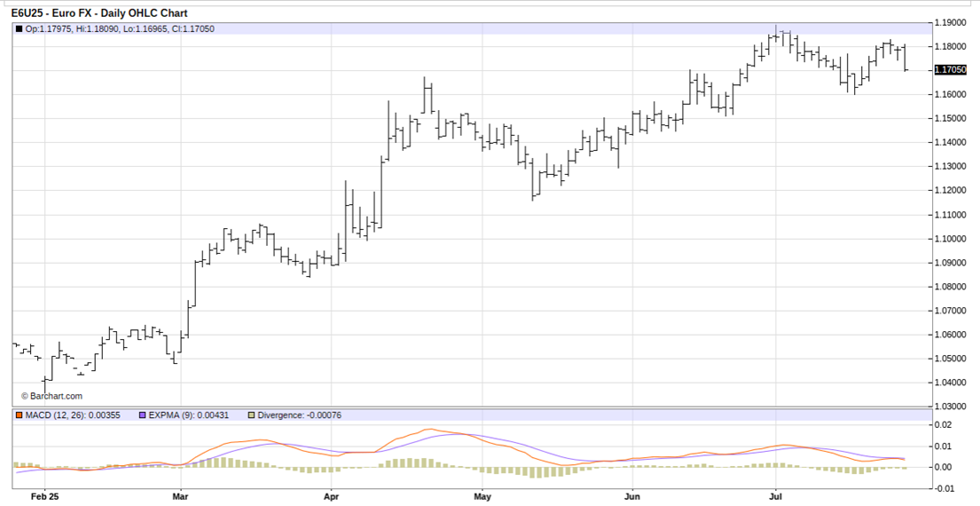
Task: Click the Jun date axis label
Action: point(632,498)
